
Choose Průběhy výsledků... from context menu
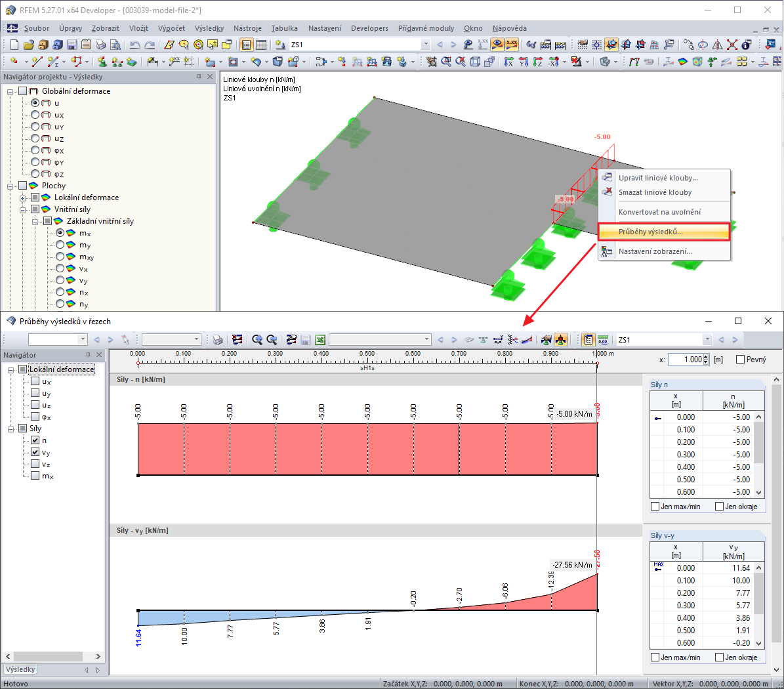tap(664, 232)
